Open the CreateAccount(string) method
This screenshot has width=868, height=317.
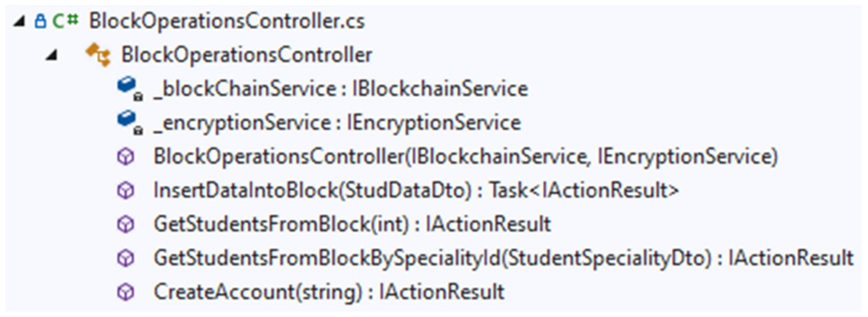(x=329, y=292)
